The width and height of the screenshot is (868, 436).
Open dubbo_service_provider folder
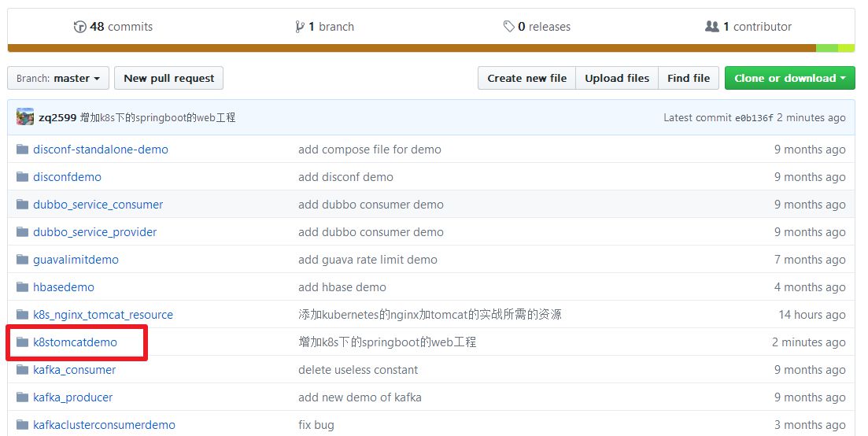pyautogui.click(x=94, y=232)
